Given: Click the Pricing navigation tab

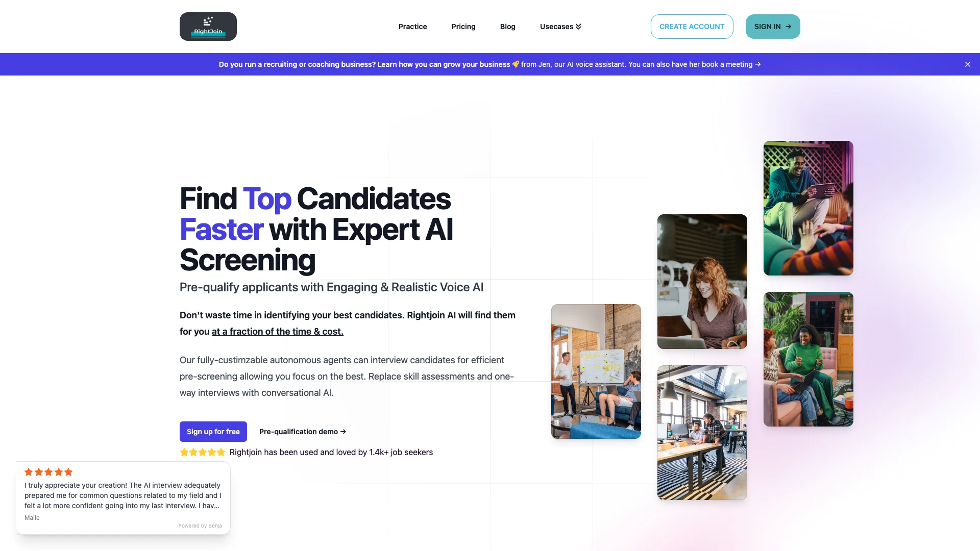Looking at the screenshot, I should coord(463,26).
